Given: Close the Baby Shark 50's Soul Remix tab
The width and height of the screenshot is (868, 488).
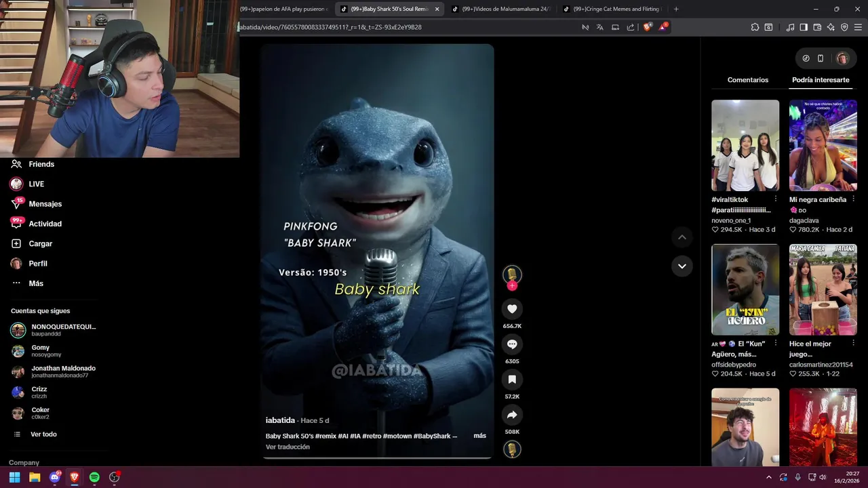Looking at the screenshot, I should coord(437,9).
